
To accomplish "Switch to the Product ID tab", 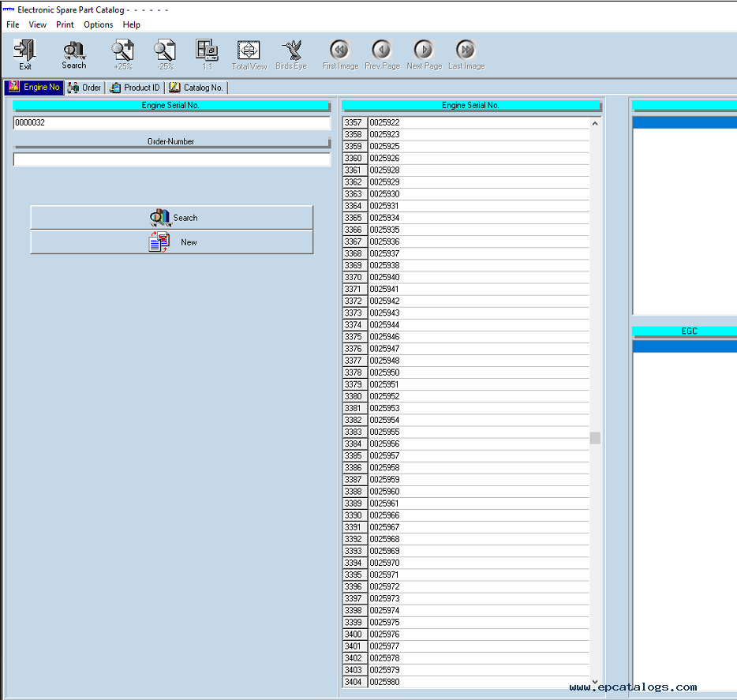I will tap(135, 88).
